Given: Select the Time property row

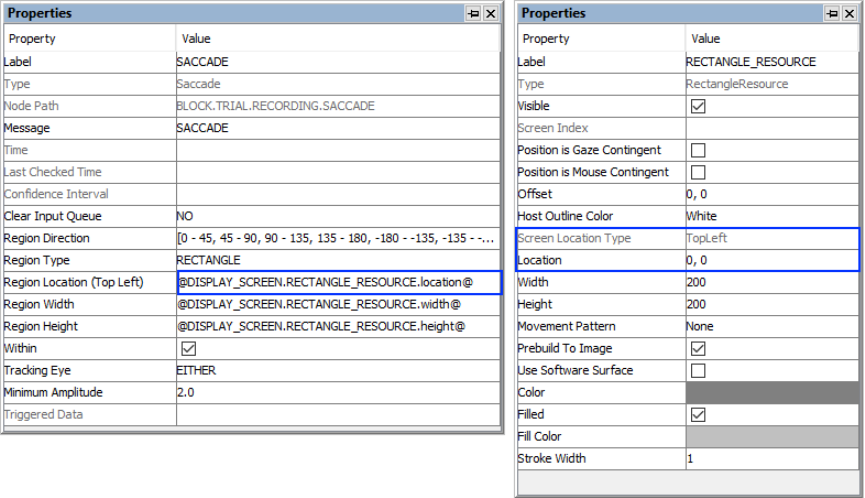Looking at the screenshot, I should click(x=252, y=150).
